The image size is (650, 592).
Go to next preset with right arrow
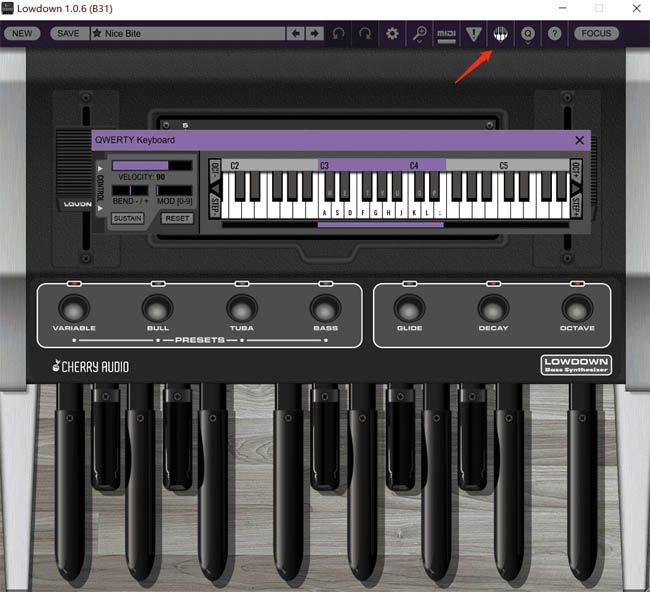click(315, 33)
